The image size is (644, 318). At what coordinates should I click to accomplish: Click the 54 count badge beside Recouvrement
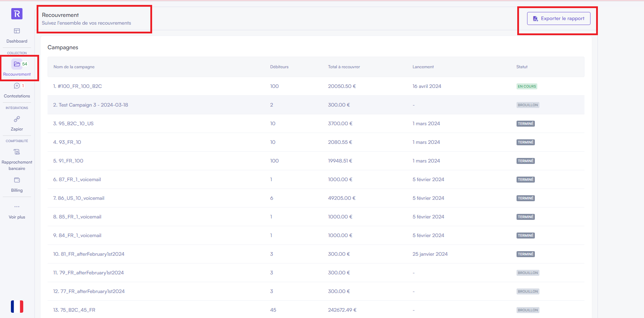coord(25,64)
